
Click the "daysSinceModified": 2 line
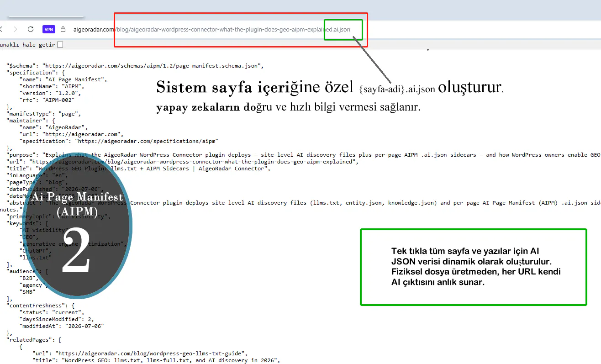pyautogui.click(x=57, y=319)
